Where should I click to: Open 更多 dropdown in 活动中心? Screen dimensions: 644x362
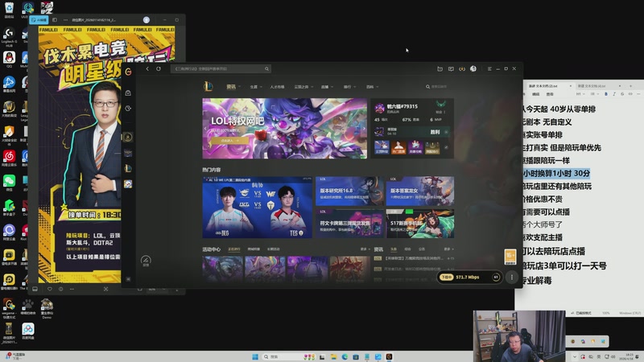pyautogui.click(x=365, y=249)
